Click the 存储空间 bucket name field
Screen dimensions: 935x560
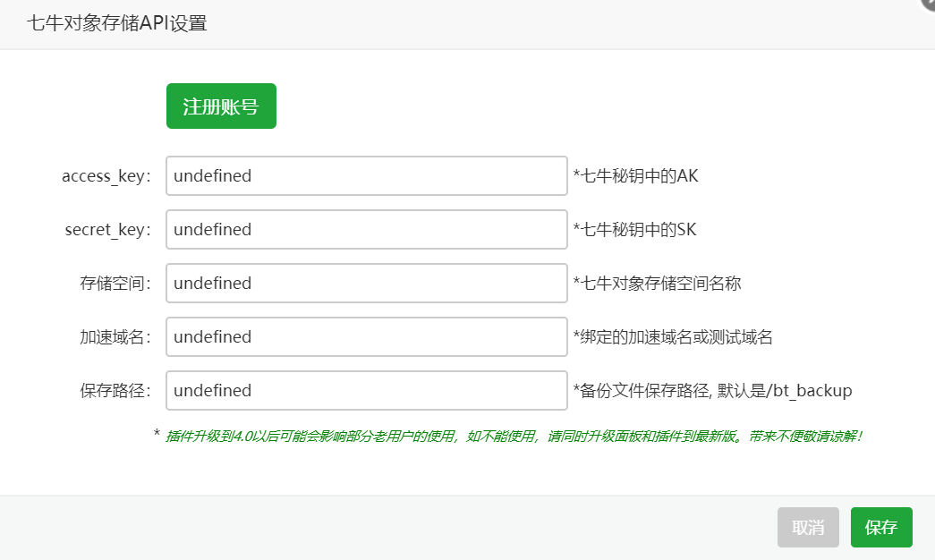tap(367, 284)
